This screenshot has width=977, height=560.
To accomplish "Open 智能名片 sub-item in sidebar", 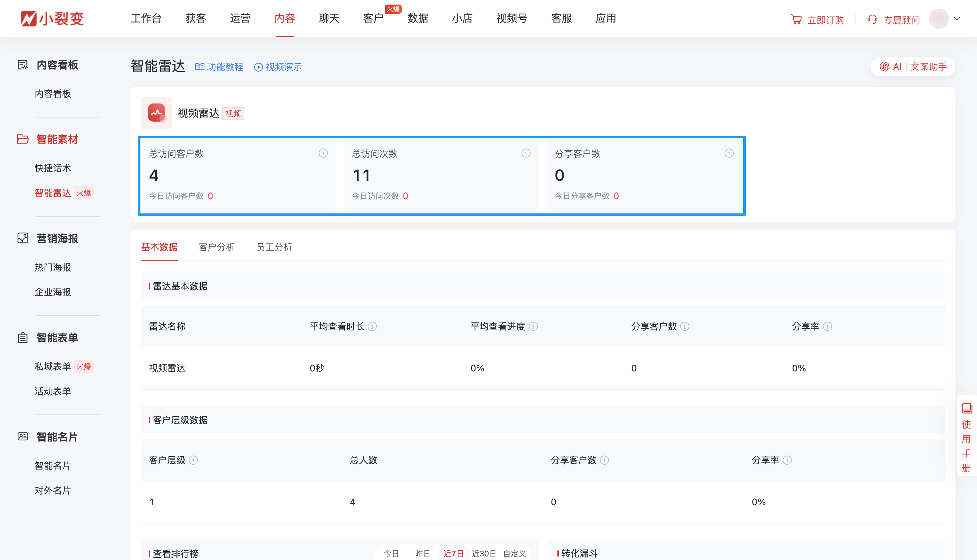I will (53, 465).
